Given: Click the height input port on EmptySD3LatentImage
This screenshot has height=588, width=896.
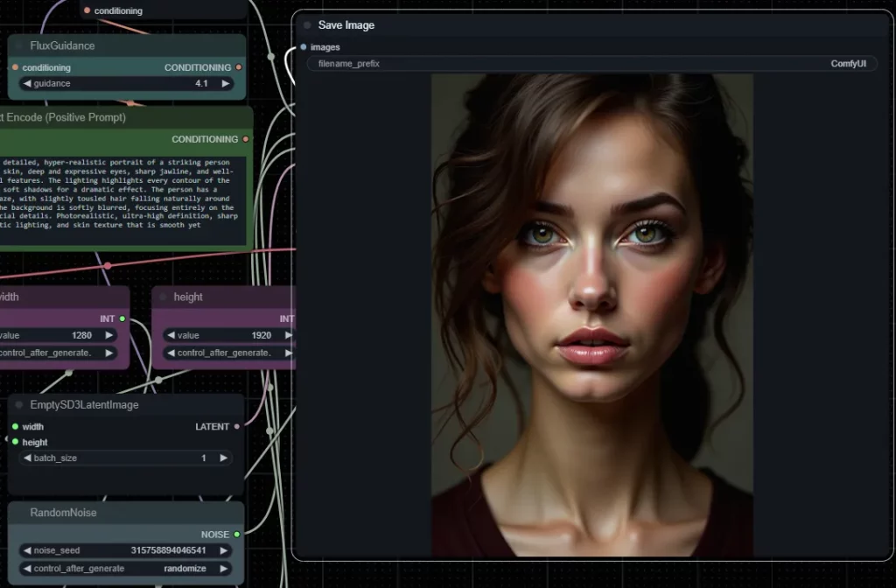Looking at the screenshot, I should tap(15, 442).
